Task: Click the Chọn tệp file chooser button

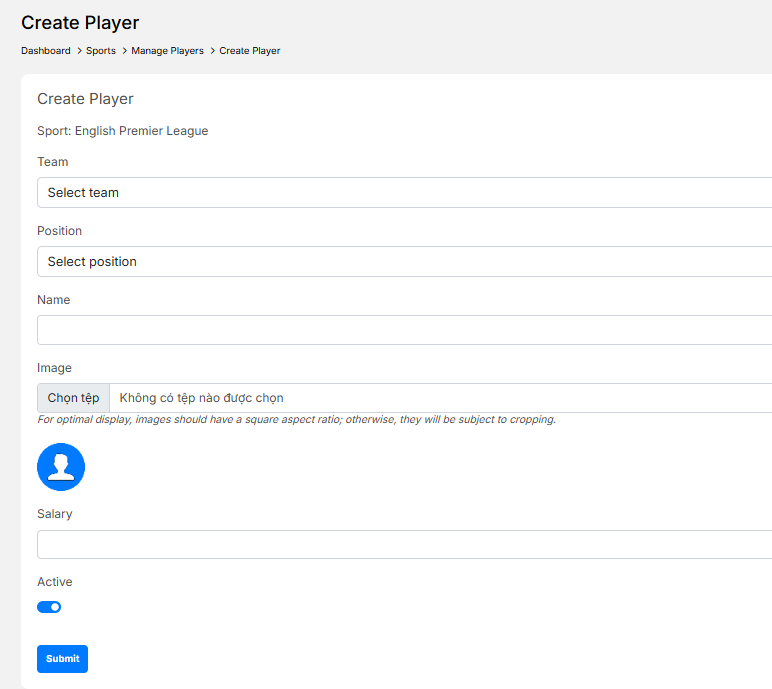Action: [73, 398]
